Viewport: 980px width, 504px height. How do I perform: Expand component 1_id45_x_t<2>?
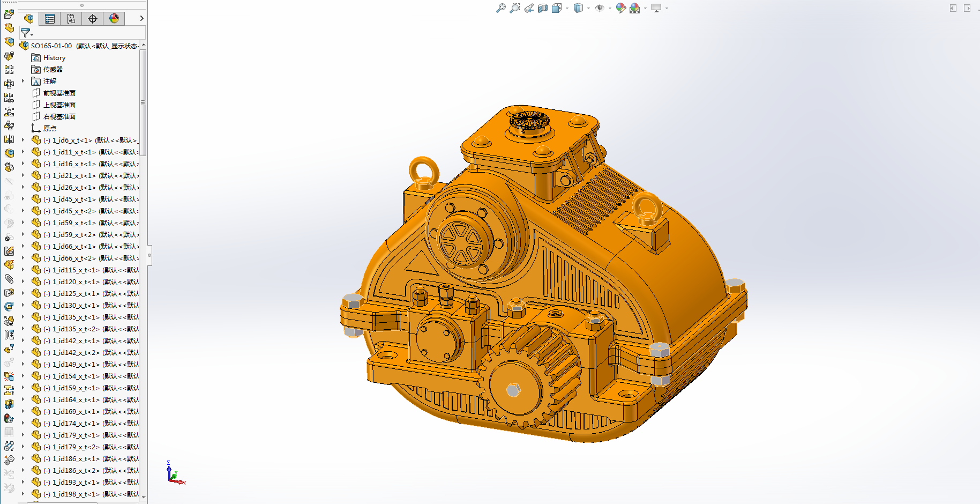coord(23,211)
